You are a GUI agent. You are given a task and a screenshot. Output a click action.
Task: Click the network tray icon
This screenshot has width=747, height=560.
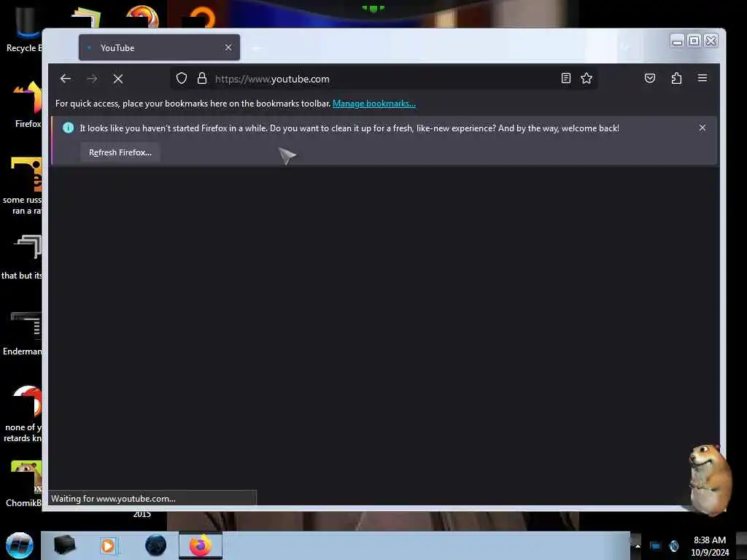pos(656,546)
